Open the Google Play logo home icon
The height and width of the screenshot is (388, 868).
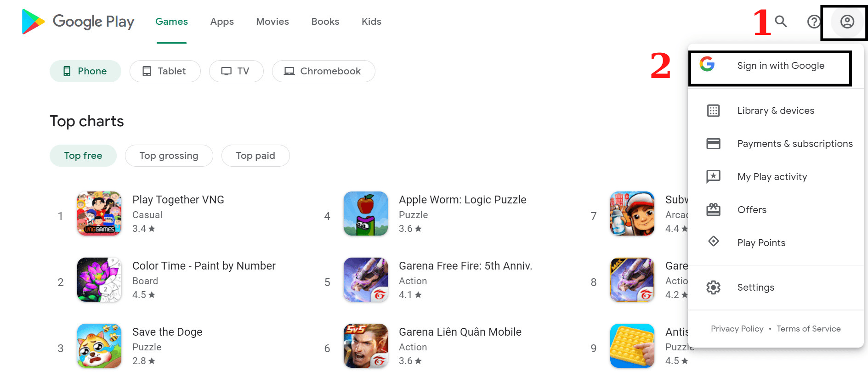32,22
